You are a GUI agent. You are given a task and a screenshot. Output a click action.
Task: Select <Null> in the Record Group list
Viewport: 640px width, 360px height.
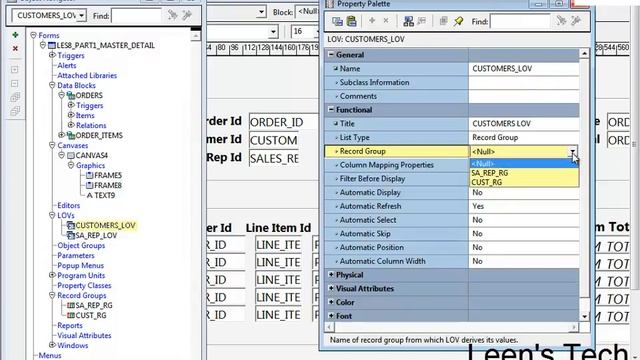click(524, 164)
